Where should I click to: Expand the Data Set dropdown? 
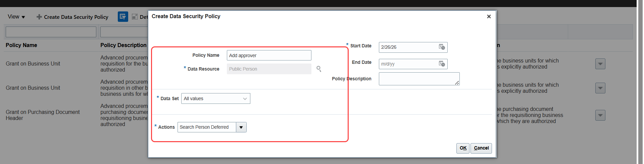coord(215,98)
